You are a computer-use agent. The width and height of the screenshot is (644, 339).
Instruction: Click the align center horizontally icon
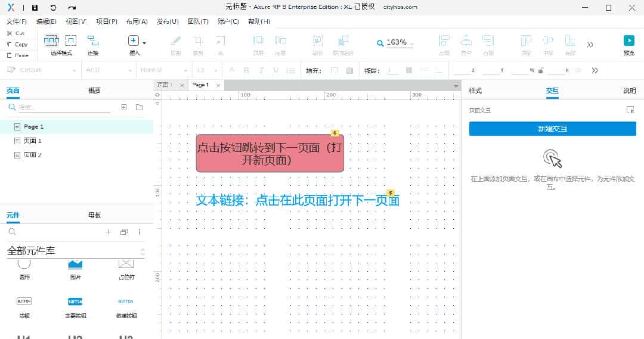tap(466, 41)
